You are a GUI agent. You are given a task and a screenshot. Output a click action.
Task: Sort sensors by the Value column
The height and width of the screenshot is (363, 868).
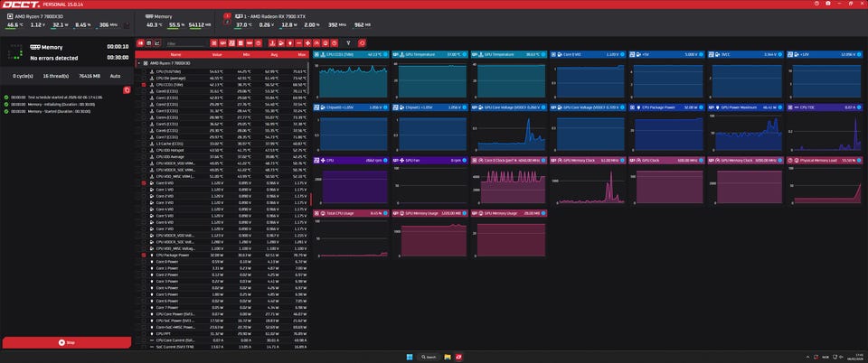pos(216,54)
